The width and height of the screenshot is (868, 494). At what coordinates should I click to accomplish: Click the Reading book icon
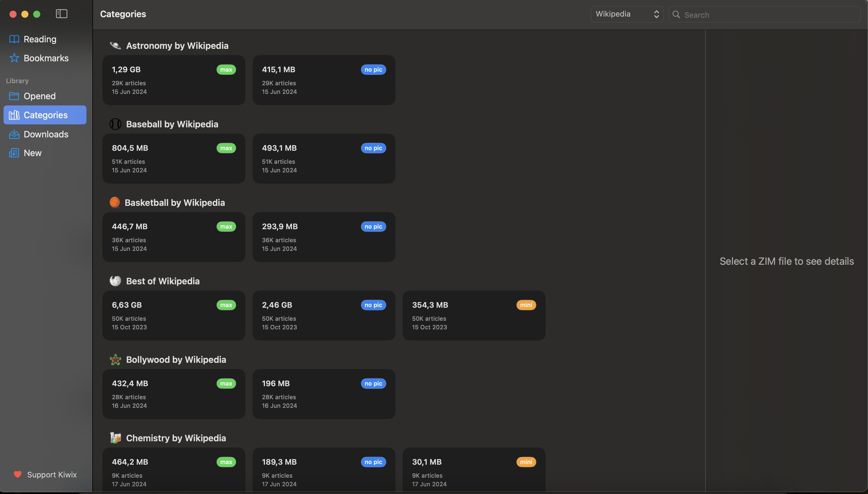(14, 39)
